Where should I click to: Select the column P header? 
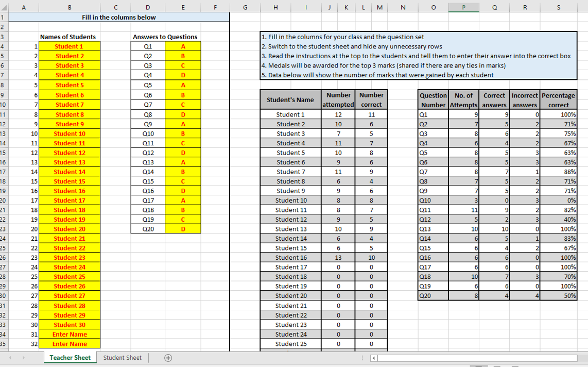pyautogui.click(x=463, y=7)
